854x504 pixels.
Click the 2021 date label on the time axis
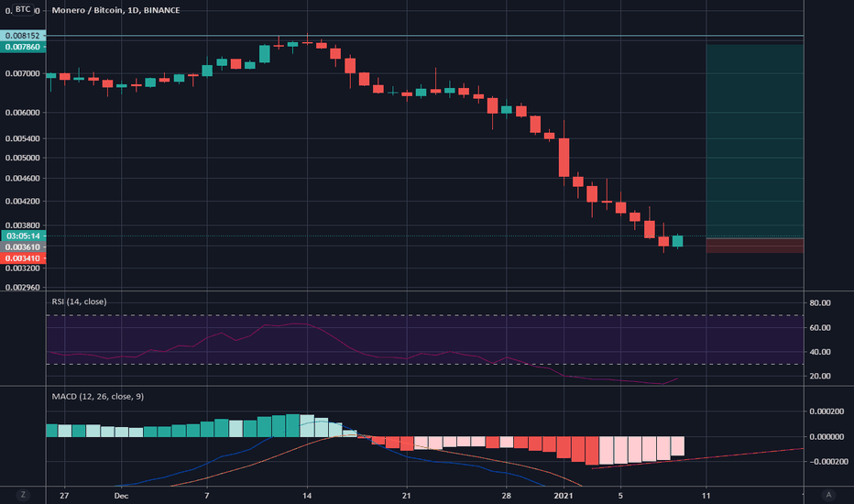tap(564, 495)
